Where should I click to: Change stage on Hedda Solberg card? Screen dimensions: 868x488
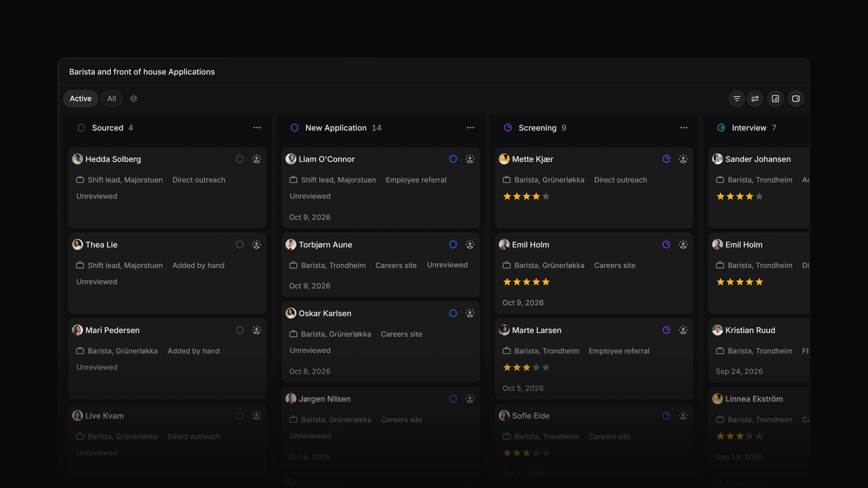pyautogui.click(x=240, y=159)
